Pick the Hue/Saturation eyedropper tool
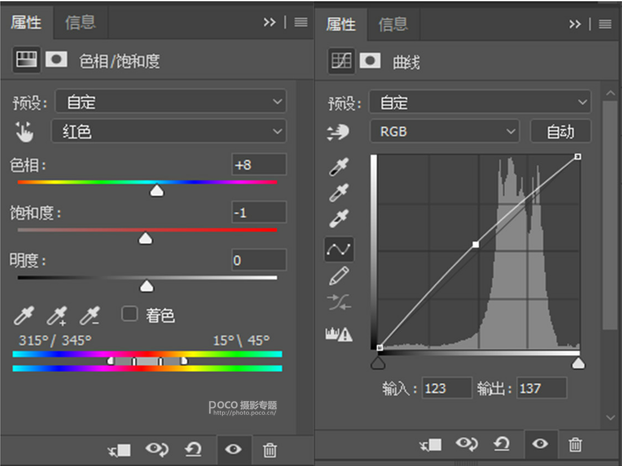The image size is (622, 466). [24, 315]
